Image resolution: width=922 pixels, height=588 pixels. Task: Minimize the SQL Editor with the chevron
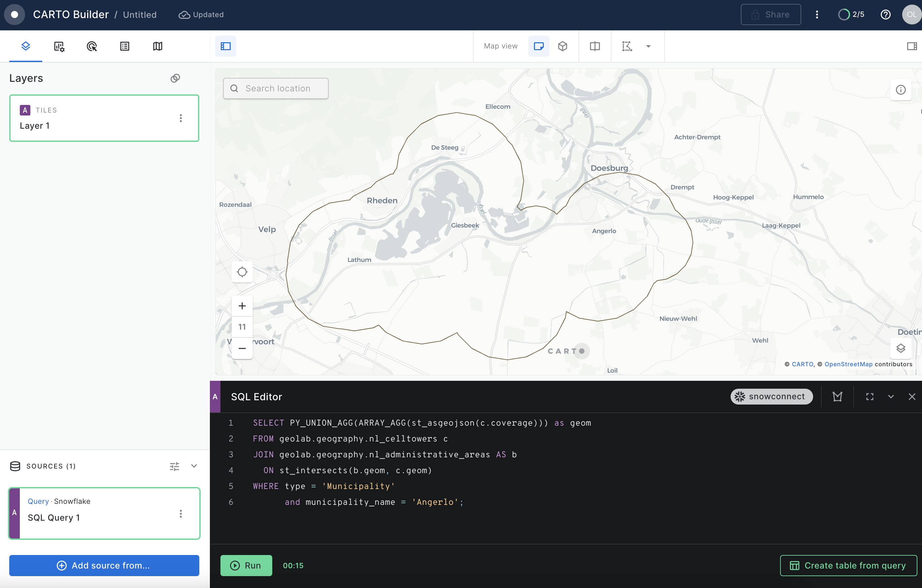[891, 397]
